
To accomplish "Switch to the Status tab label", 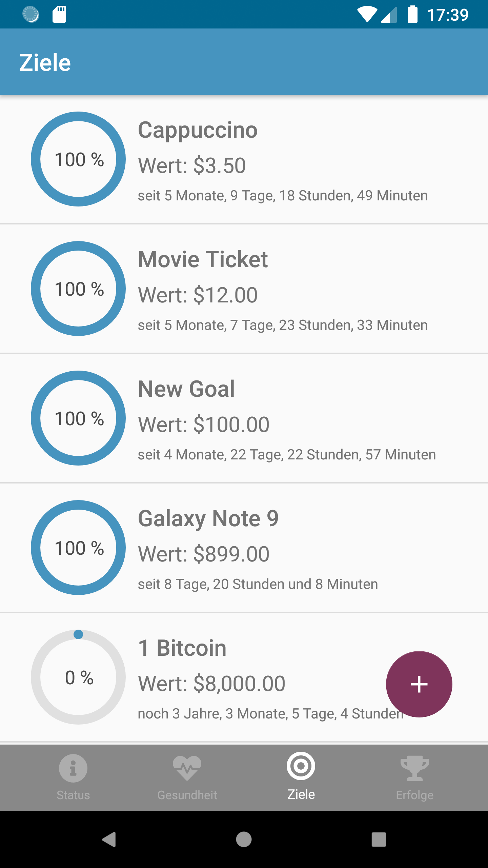I will [73, 795].
